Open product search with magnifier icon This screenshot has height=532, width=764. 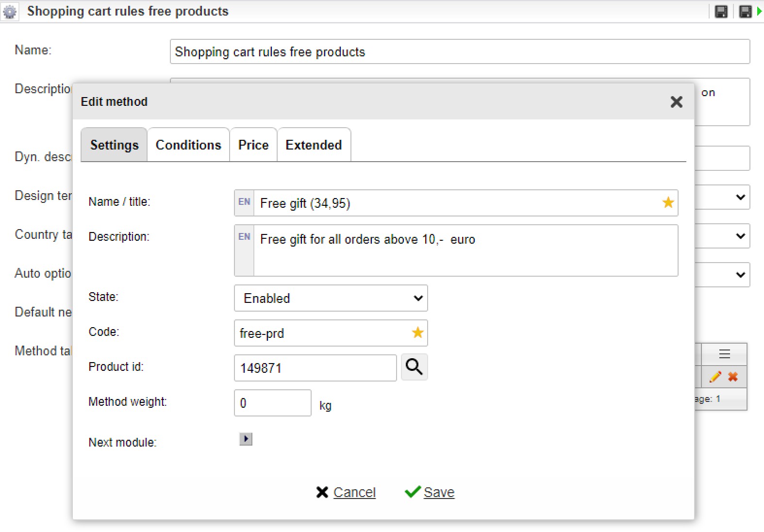click(x=414, y=367)
